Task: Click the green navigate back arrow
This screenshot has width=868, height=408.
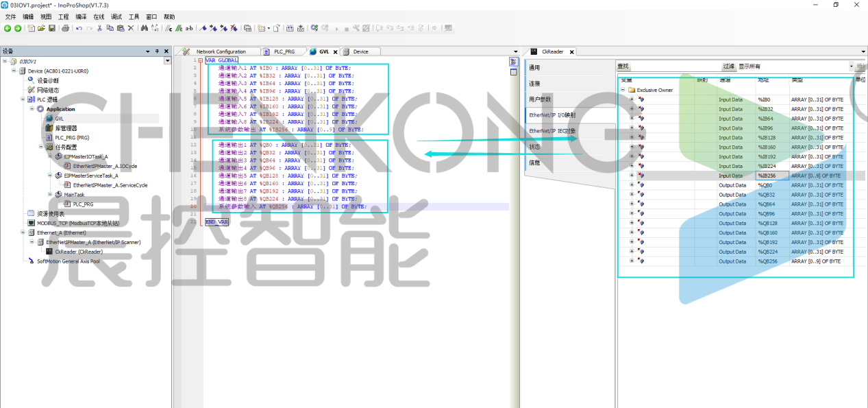Action: tap(8, 28)
